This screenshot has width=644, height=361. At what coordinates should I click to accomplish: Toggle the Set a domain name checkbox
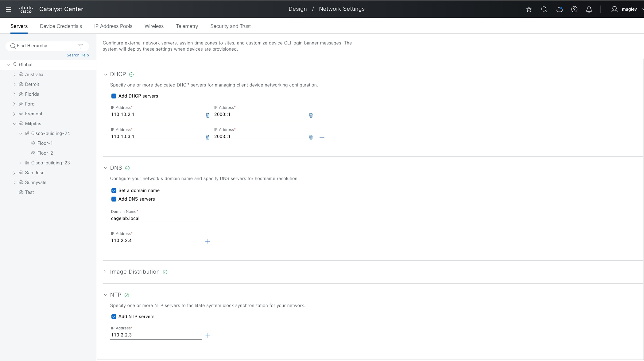(114, 190)
